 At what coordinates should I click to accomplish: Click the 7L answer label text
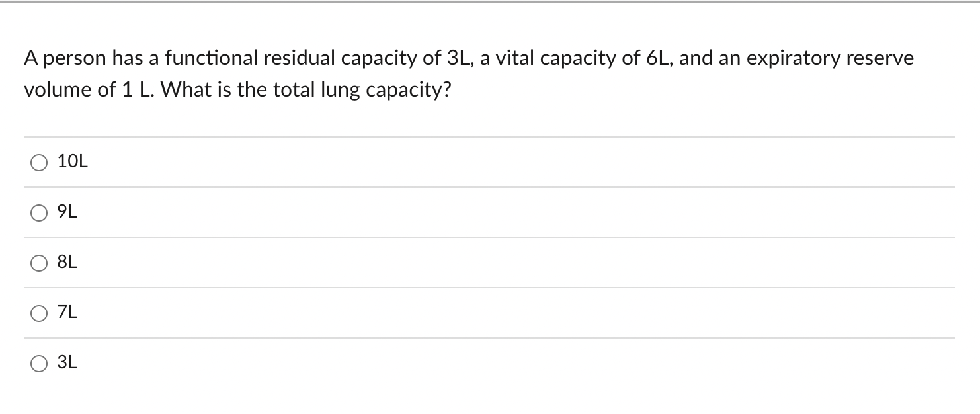tap(67, 312)
